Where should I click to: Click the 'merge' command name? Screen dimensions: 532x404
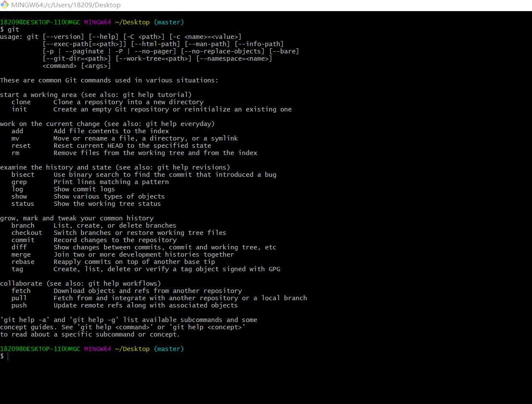(x=21, y=255)
